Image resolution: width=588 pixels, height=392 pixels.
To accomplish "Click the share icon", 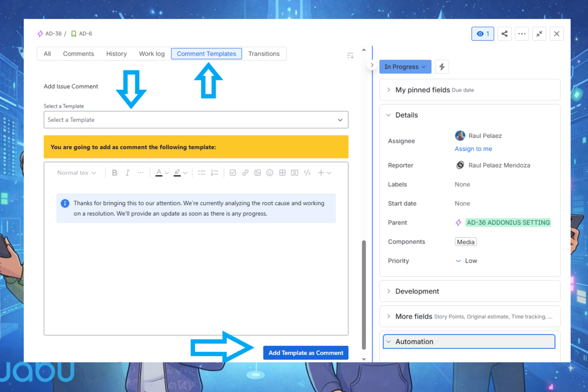I will tap(504, 34).
